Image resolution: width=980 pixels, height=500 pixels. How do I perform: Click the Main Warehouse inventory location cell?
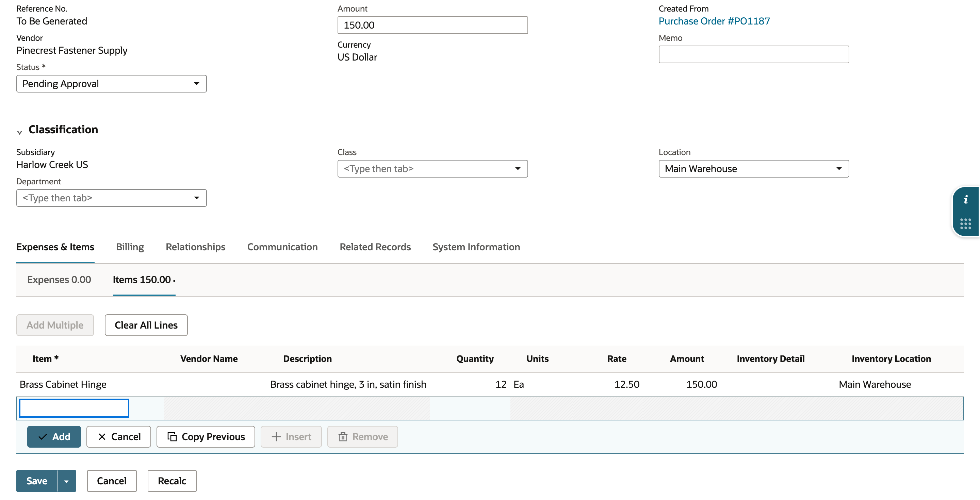[x=875, y=384]
